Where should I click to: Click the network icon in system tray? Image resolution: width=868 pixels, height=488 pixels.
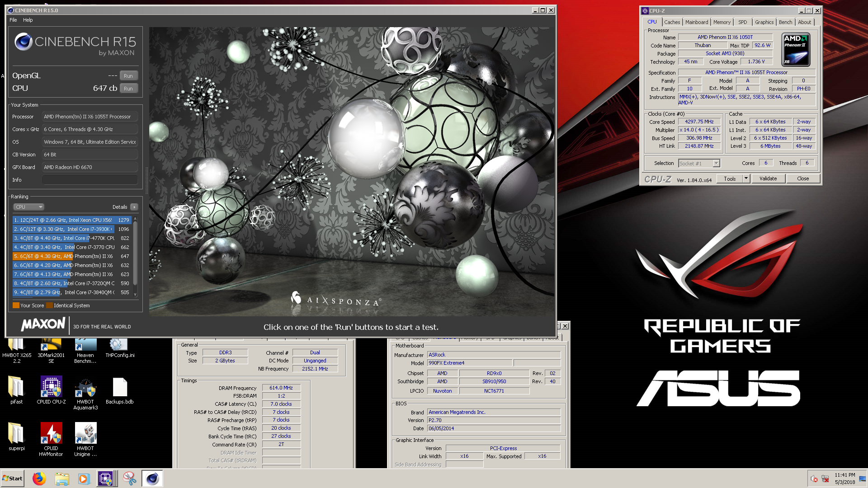pos(825,479)
